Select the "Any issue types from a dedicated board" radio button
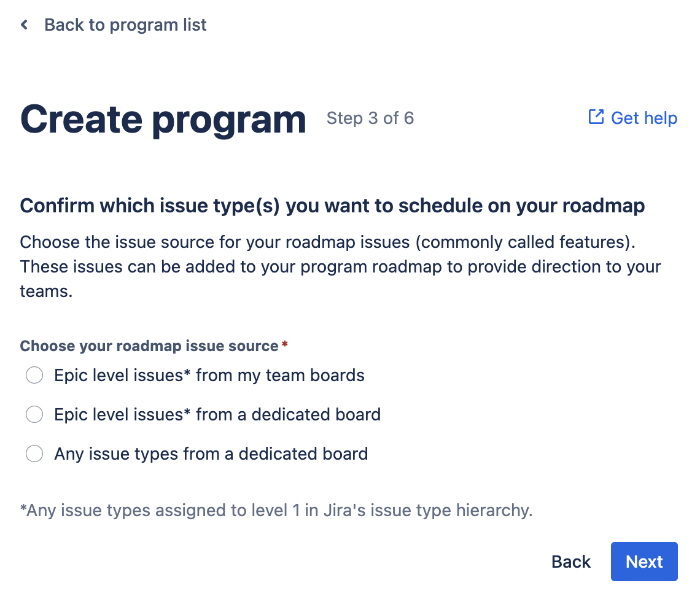 tap(34, 454)
